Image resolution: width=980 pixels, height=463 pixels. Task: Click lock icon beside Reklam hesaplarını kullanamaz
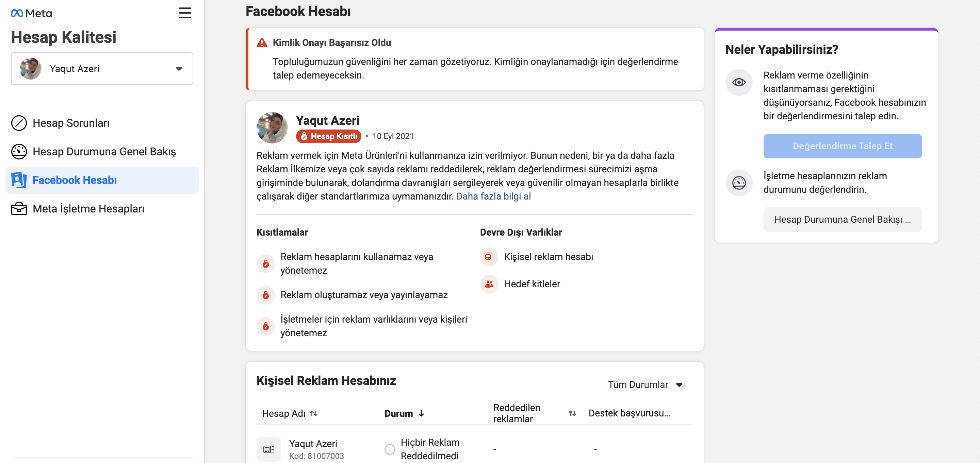point(266,264)
